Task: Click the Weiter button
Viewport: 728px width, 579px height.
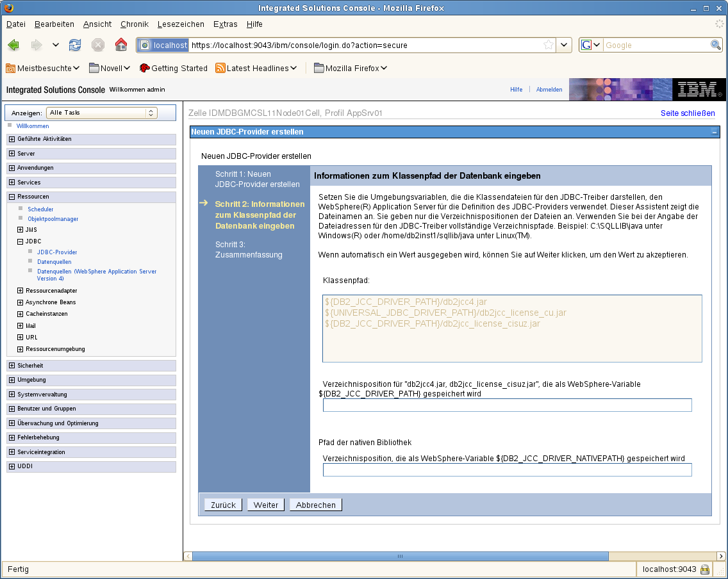Action: 265,505
